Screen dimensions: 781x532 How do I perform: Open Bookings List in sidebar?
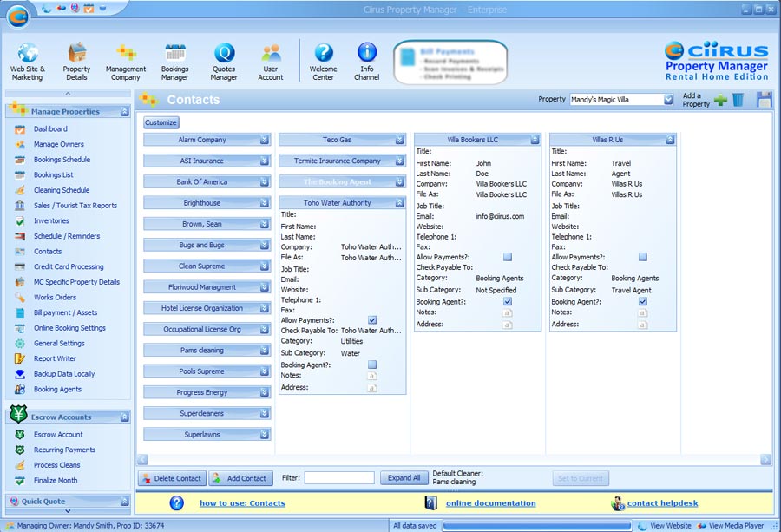[x=53, y=174]
